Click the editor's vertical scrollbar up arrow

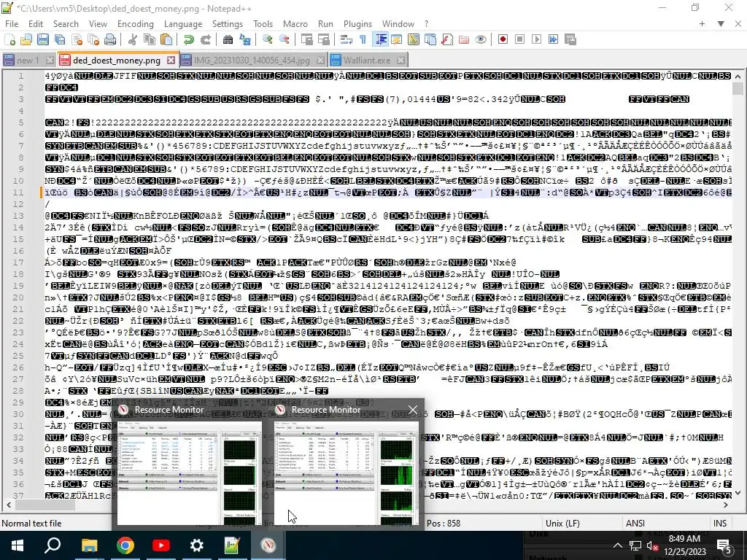pos(738,76)
